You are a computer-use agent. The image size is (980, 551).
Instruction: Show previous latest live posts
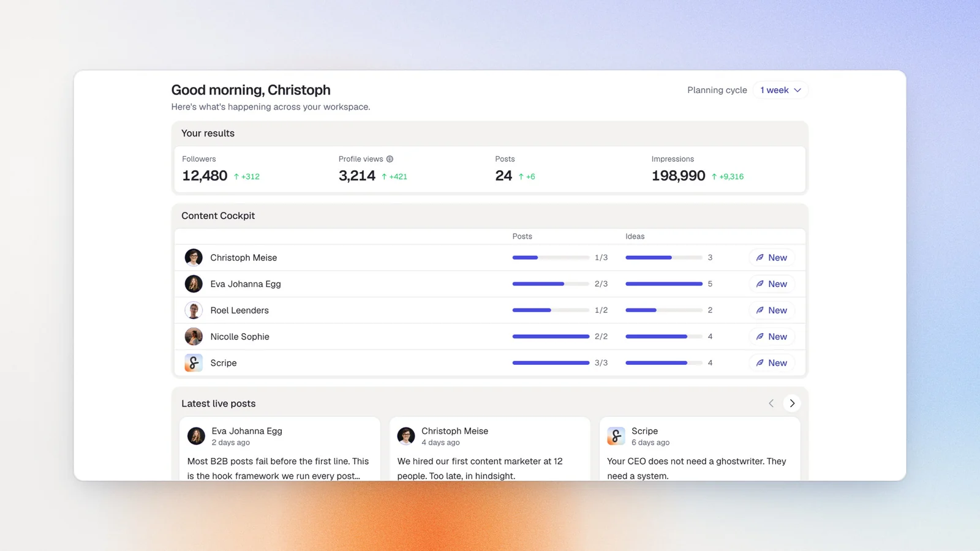pyautogui.click(x=771, y=403)
